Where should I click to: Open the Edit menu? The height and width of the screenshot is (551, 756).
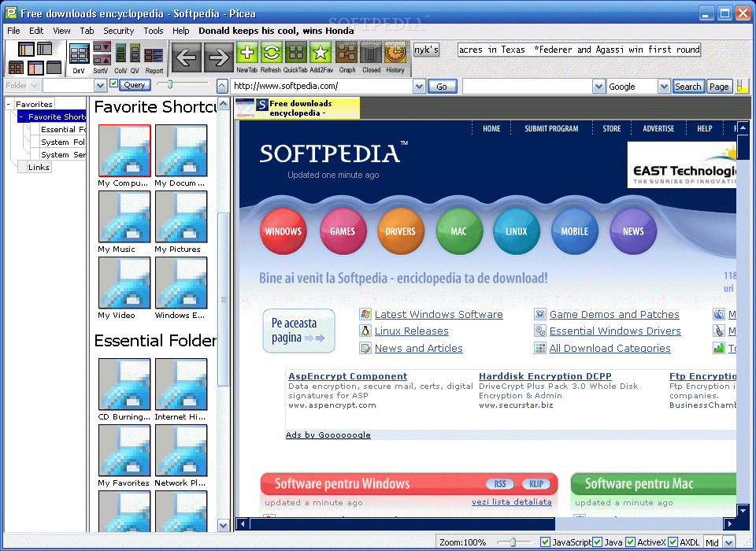click(36, 31)
